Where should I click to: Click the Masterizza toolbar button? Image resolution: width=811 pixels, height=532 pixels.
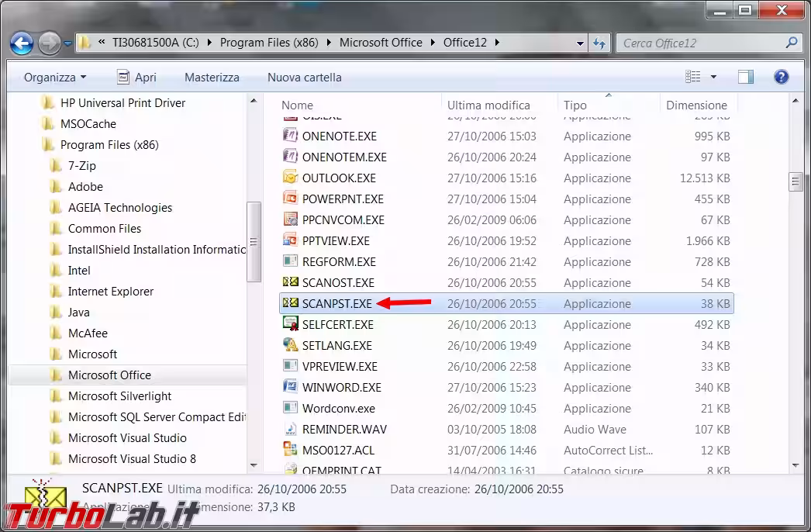(212, 77)
